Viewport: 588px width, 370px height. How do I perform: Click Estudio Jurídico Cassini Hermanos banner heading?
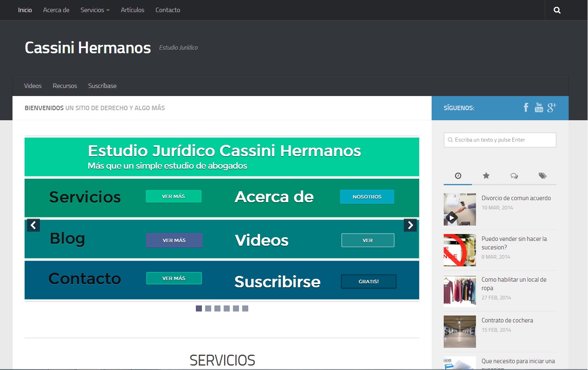[224, 151]
